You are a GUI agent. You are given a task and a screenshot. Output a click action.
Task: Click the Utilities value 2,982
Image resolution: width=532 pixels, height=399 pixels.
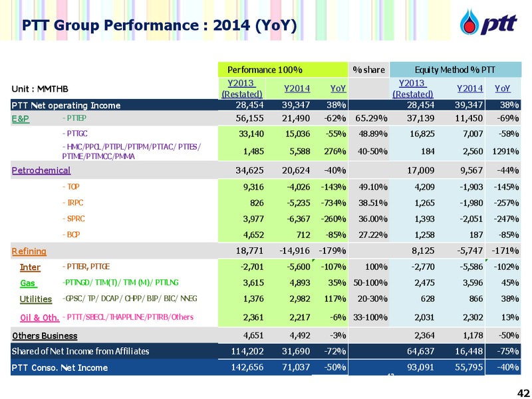click(x=299, y=299)
